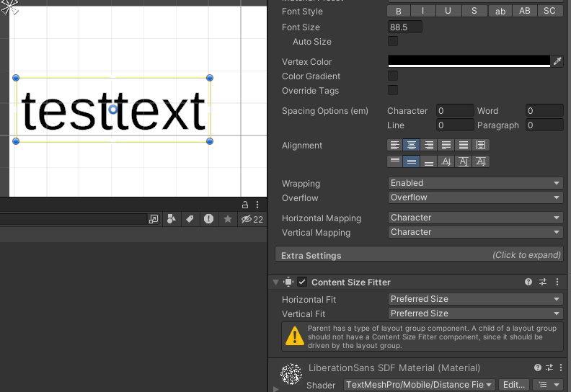Toggle Bold font style button
The height and width of the screenshot is (392, 571).
click(399, 12)
